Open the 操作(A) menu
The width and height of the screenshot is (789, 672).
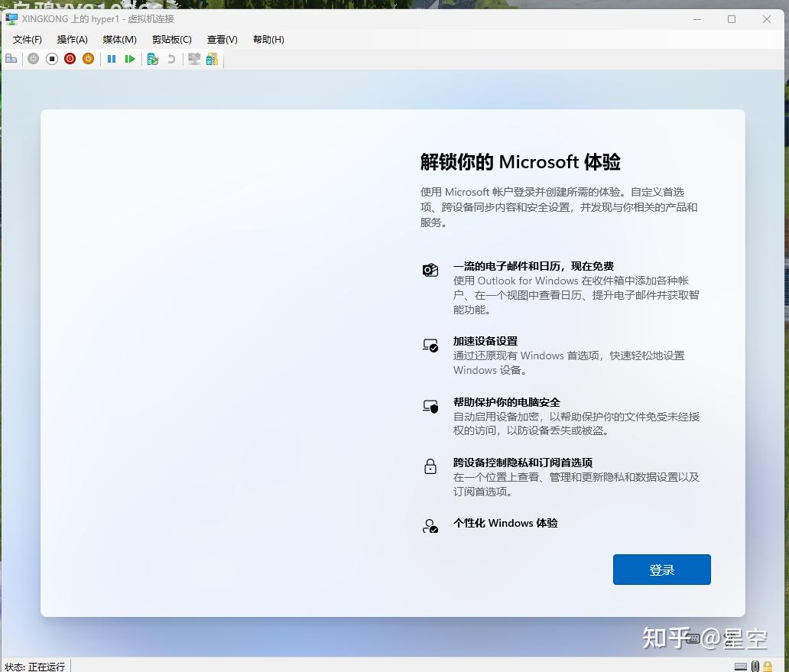click(x=72, y=39)
